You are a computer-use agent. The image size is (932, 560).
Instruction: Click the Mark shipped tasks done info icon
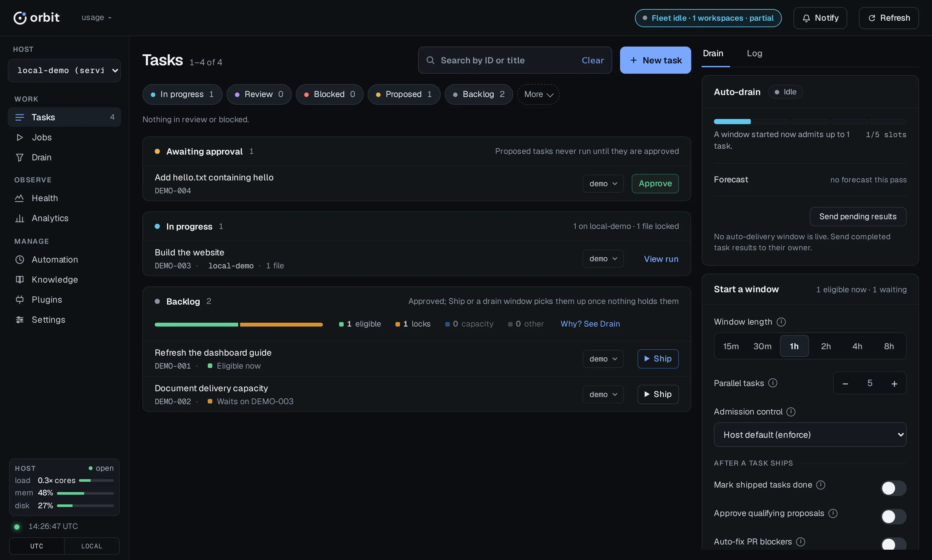821,485
